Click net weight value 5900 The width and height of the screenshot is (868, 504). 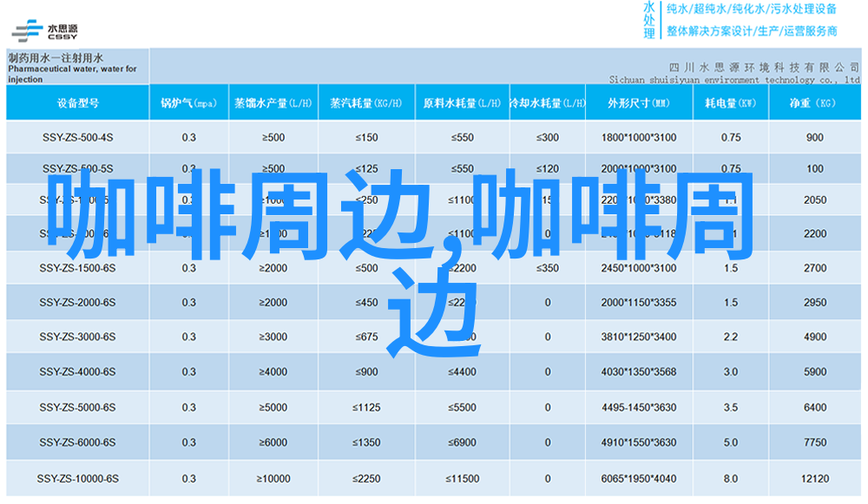click(815, 372)
